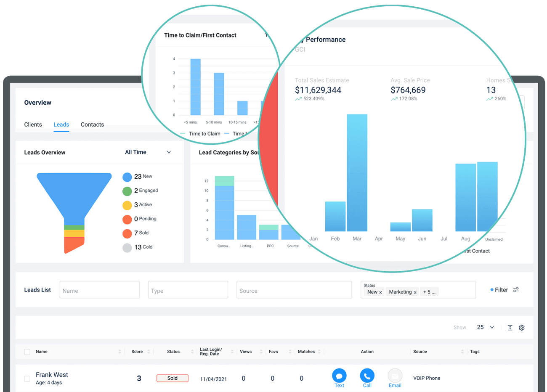
Task: Switch to the Clients tab
Action: (33, 124)
